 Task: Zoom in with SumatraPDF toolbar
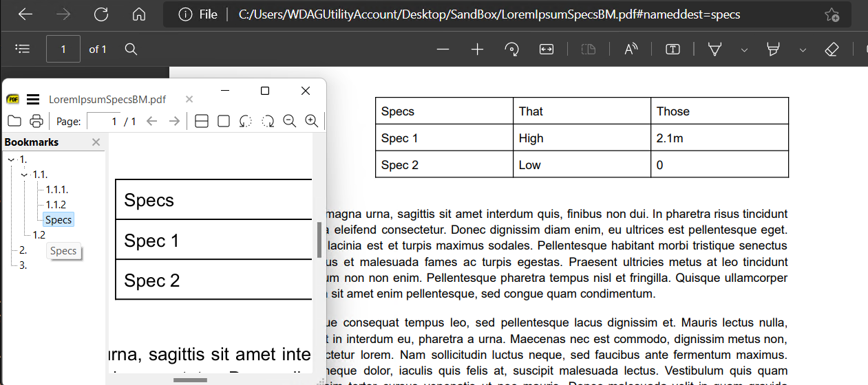tap(312, 121)
